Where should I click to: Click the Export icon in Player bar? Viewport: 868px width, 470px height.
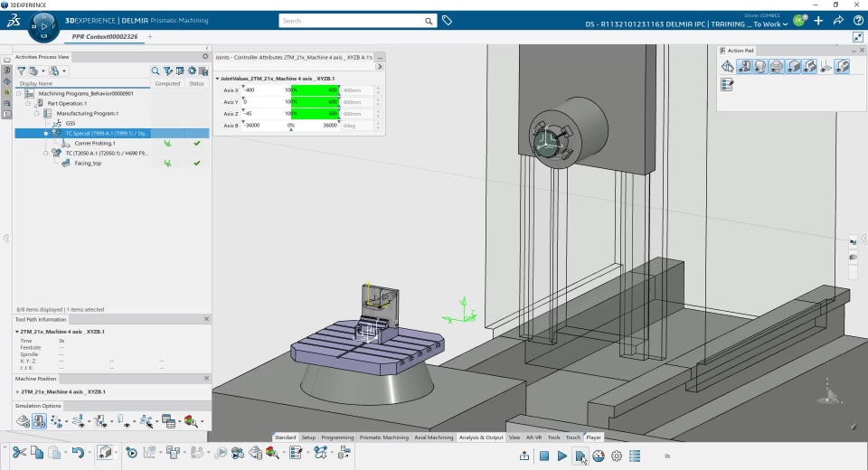[x=524, y=456]
